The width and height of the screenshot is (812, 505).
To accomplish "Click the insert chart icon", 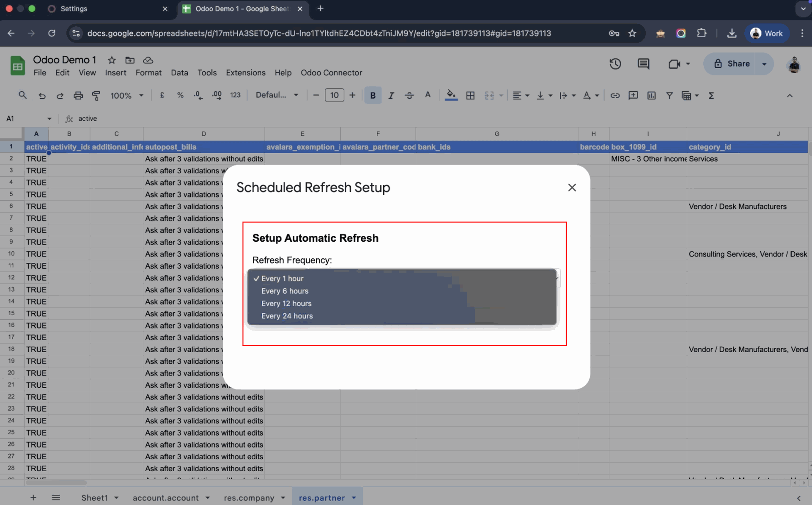I will (651, 96).
